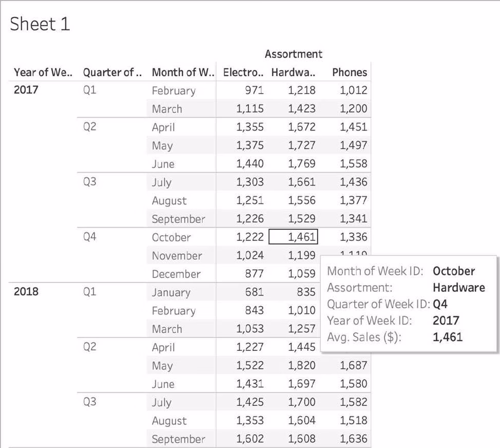Click the Q2 quarter label under 2018
Screen dimensions: 500x448
[x=89, y=347]
